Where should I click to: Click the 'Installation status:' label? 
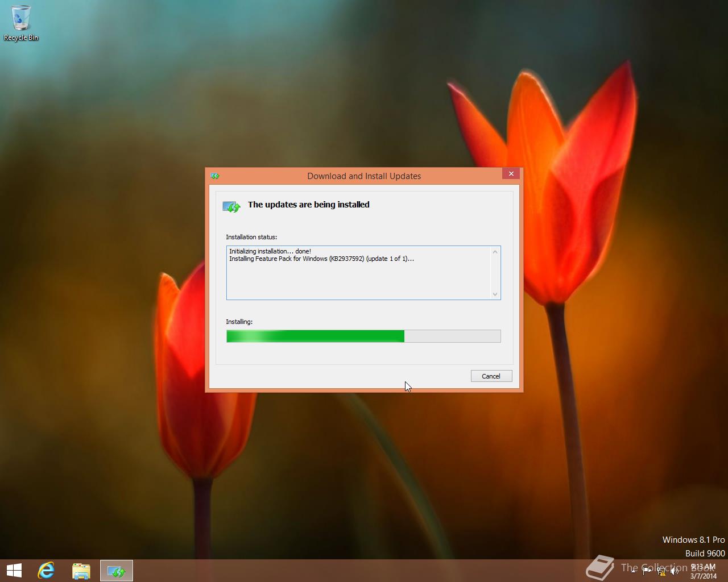point(251,237)
